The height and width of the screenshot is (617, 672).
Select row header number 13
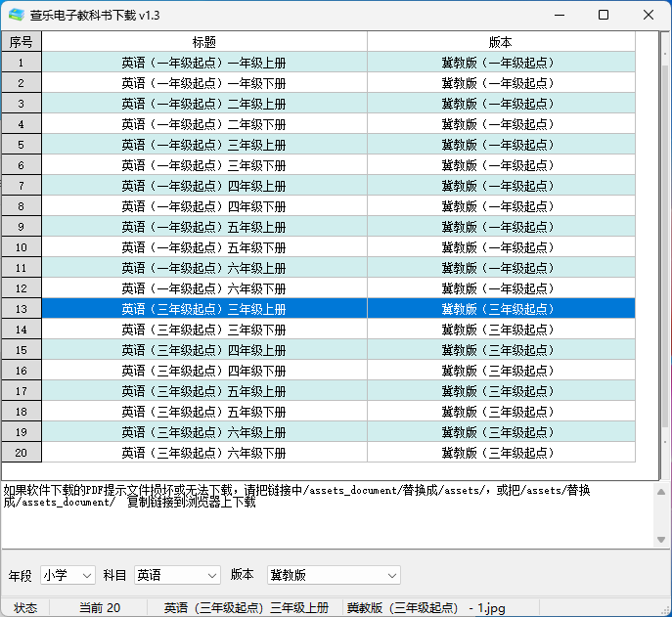(21, 309)
